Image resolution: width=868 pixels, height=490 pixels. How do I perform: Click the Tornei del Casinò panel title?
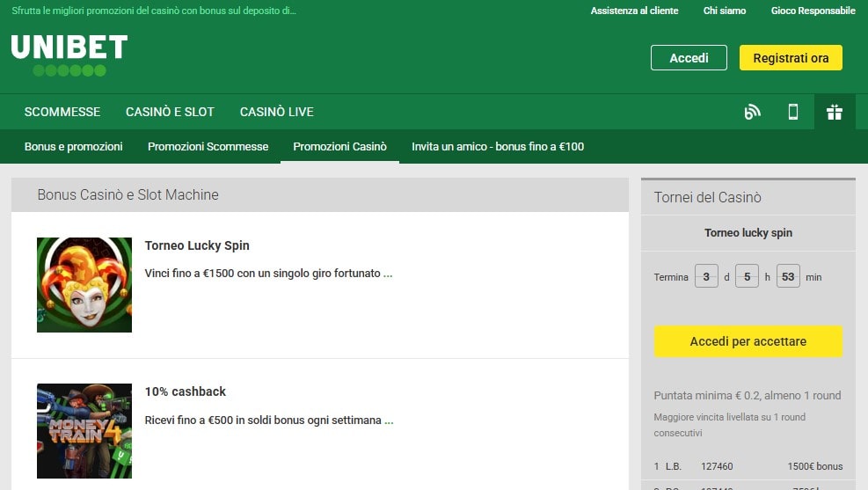coord(707,197)
